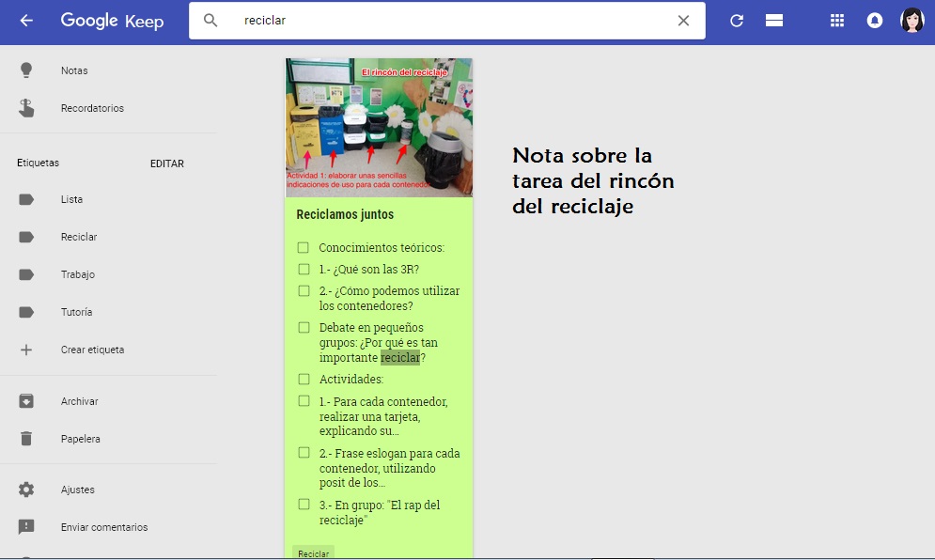
Task: Open Recordatorios from the sidebar
Action: 90,107
